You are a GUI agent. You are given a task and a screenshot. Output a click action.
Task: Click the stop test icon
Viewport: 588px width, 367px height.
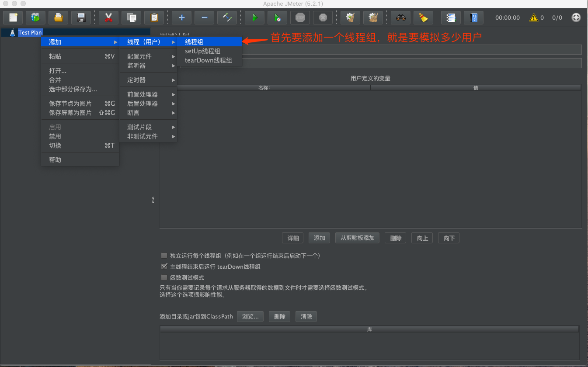click(x=300, y=18)
